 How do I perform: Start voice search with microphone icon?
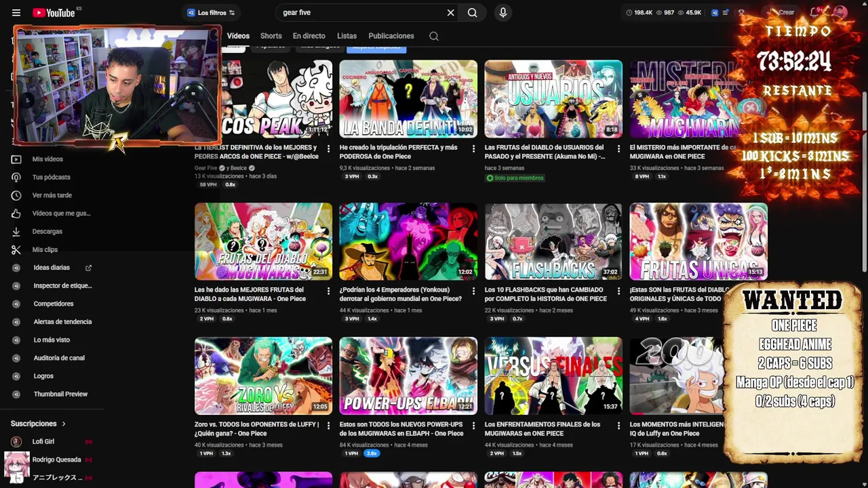(503, 12)
